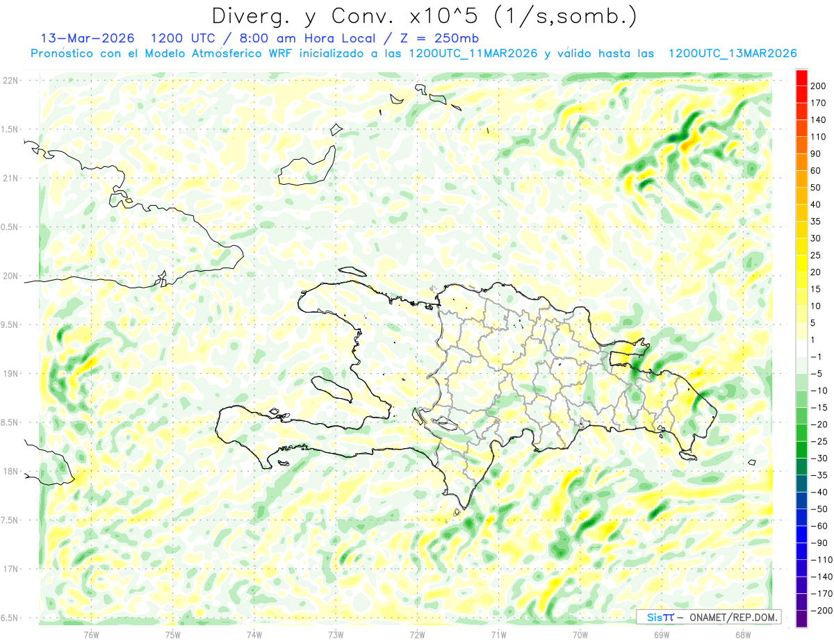Click the positive 35 value on color scale
Screen dimensions: 834x644
[x=816, y=222]
